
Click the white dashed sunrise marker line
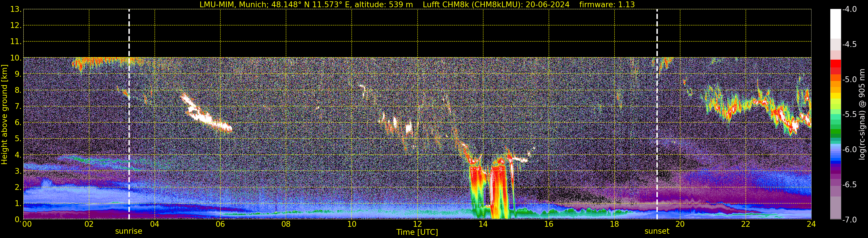pos(129,114)
